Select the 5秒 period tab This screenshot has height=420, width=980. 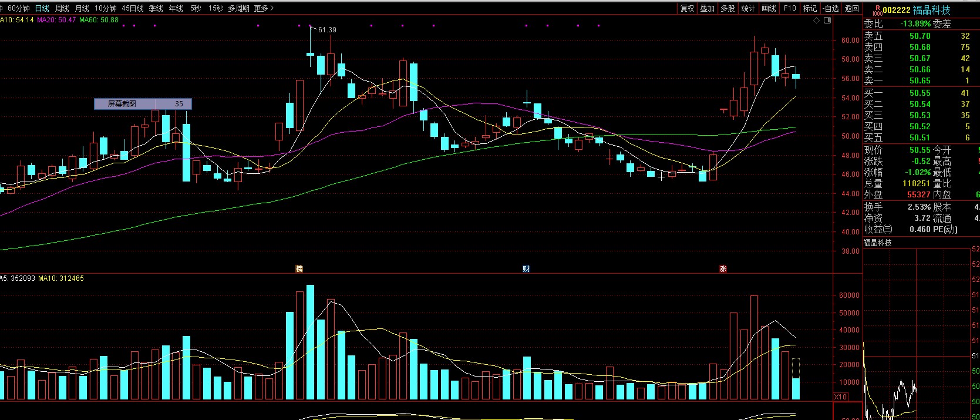pyautogui.click(x=196, y=8)
